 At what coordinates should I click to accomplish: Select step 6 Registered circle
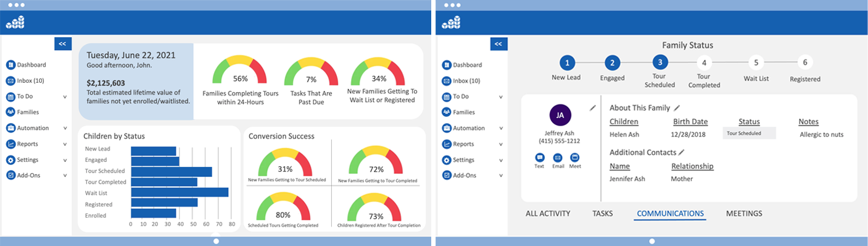click(x=804, y=62)
